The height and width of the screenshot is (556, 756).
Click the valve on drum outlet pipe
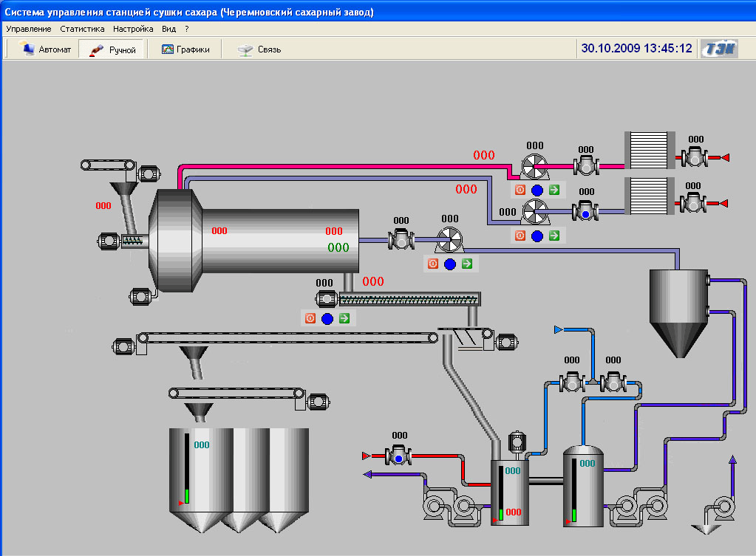click(401, 239)
